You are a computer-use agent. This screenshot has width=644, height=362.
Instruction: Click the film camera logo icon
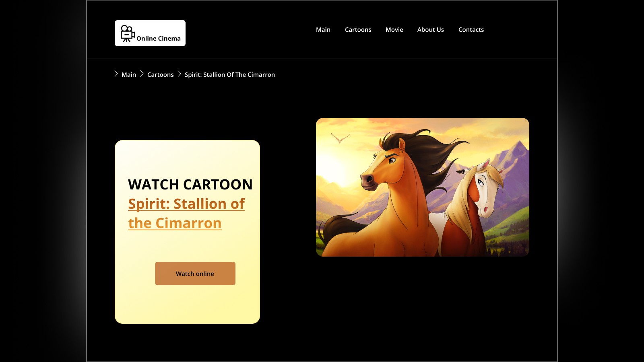128,33
